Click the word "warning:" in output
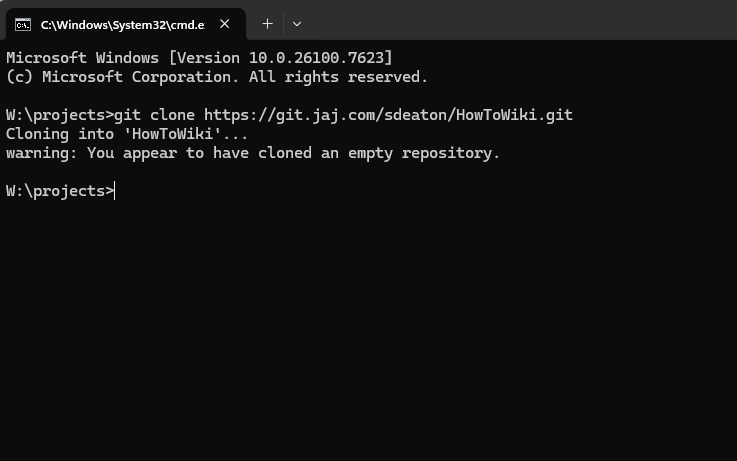Image resolution: width=737 pixels, height=461 pixels. tap(42, 153)
